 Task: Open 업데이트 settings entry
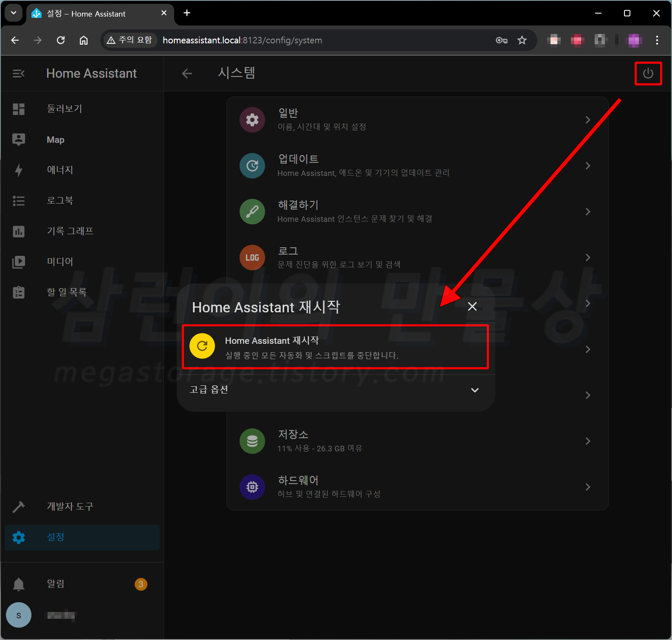[x=418, y=166]
